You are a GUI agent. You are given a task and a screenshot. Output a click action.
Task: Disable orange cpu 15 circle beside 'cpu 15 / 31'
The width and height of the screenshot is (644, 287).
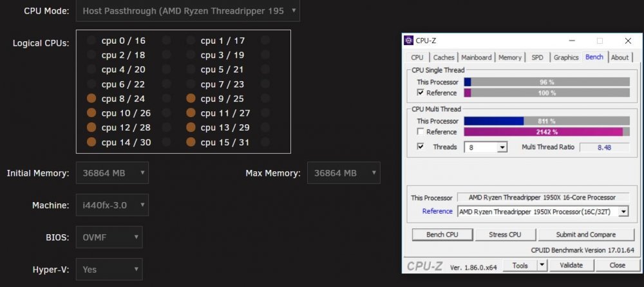191,142
